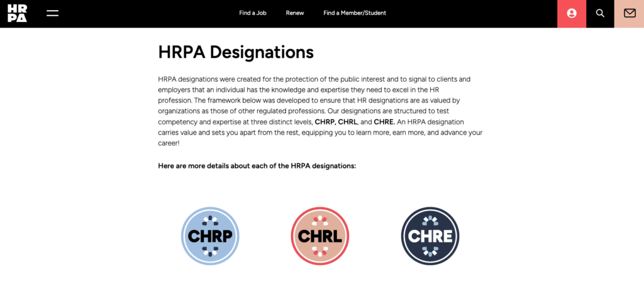Select the navy CHRE designation badge
This screenshot has width=644, height=291.
pos(430,236)
